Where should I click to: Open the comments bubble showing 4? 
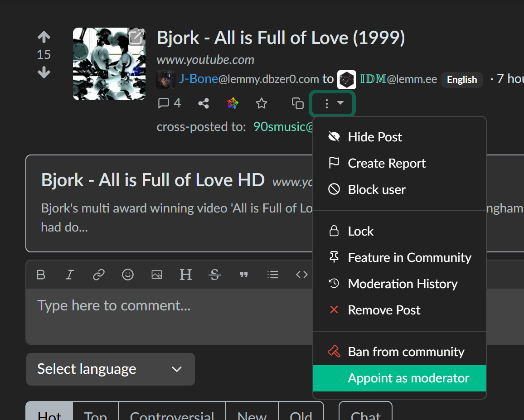point(169,103)
